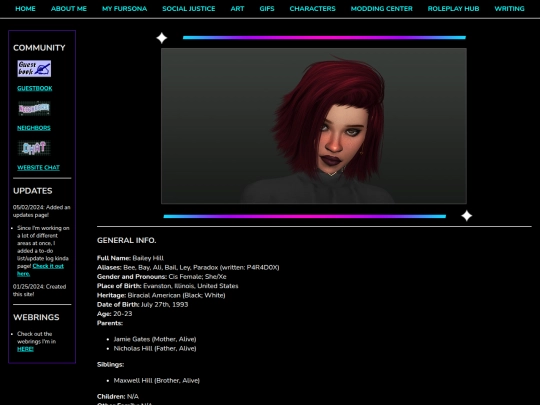Visit the Social Justice section
Screen dimensions: 540x405
coord(189,9)
